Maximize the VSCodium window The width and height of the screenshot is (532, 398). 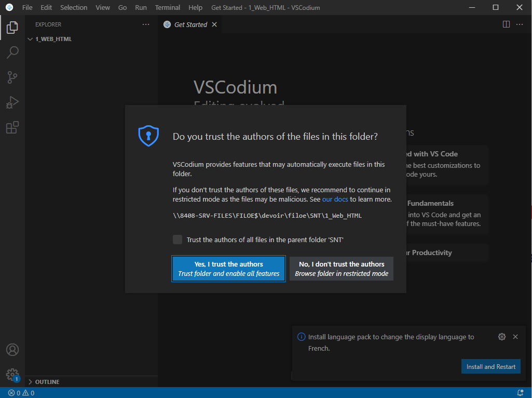coord(496,7)
